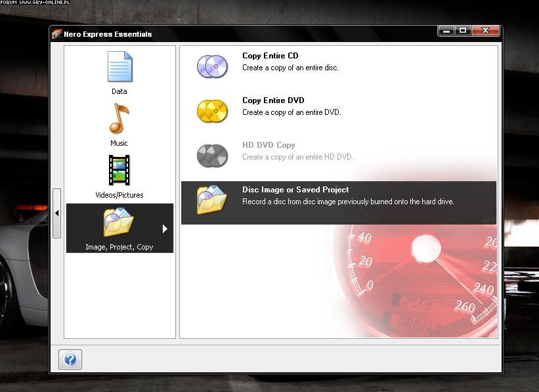539x392 pixels.
Task: Click 'Create a copy of an entire HD DVD.'
Action: pyautogui.click(x=297, y=157)
